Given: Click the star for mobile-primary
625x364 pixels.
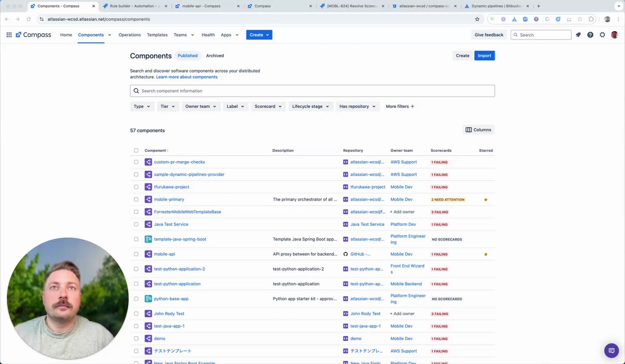Looking at the screenshot, I should point(485,200).
